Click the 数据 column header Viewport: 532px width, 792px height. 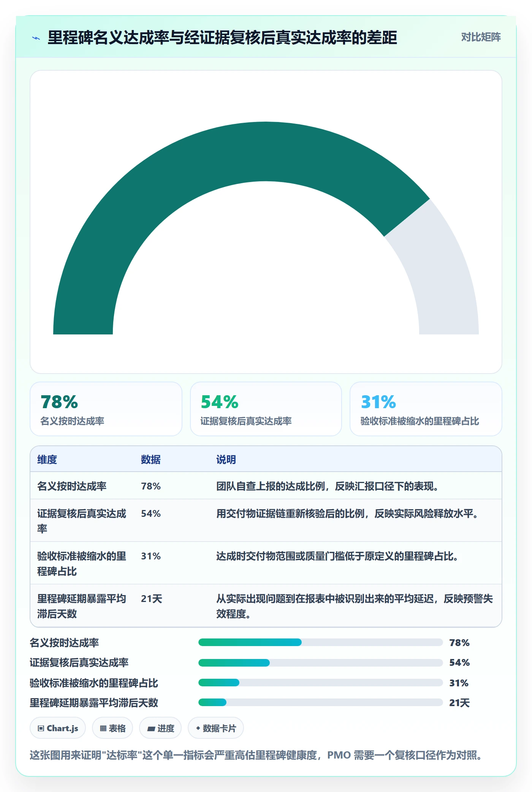(x=151, y=459)
